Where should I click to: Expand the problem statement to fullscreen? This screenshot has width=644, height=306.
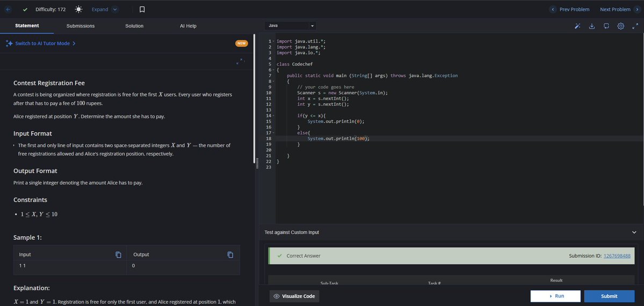[240, 62]
